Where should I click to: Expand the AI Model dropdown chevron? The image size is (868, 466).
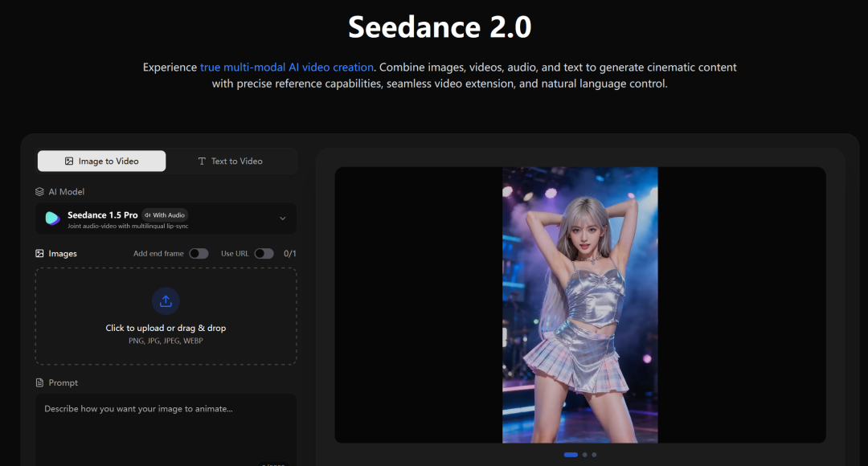pos(282,219)
